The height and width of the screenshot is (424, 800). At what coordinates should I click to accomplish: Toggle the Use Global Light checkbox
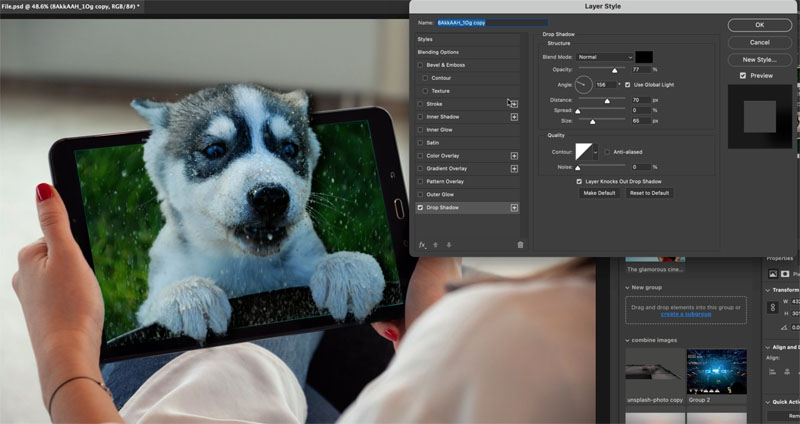point(628,85)
